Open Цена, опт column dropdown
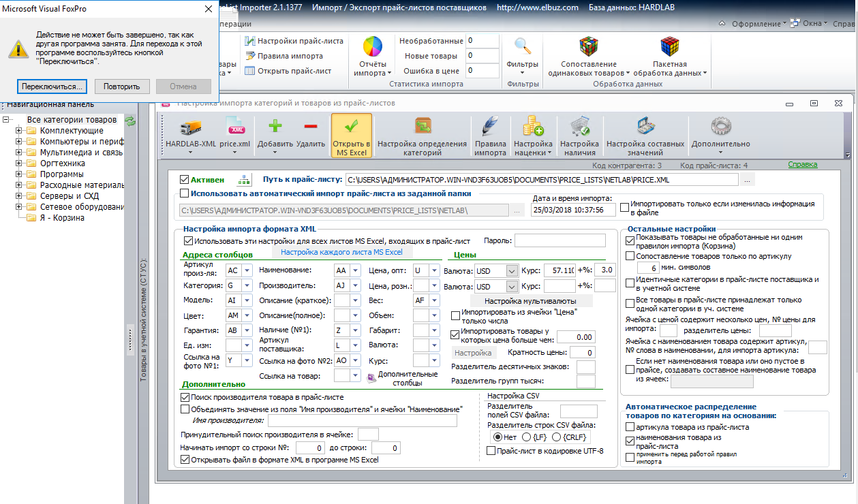The height and width of the screenshot is (504, 858). 435,270
